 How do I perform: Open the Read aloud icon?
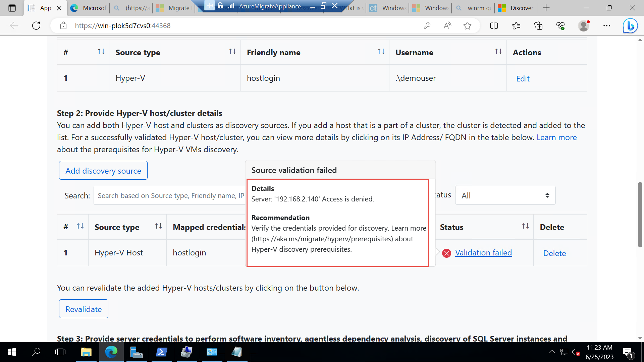[447, 25]
